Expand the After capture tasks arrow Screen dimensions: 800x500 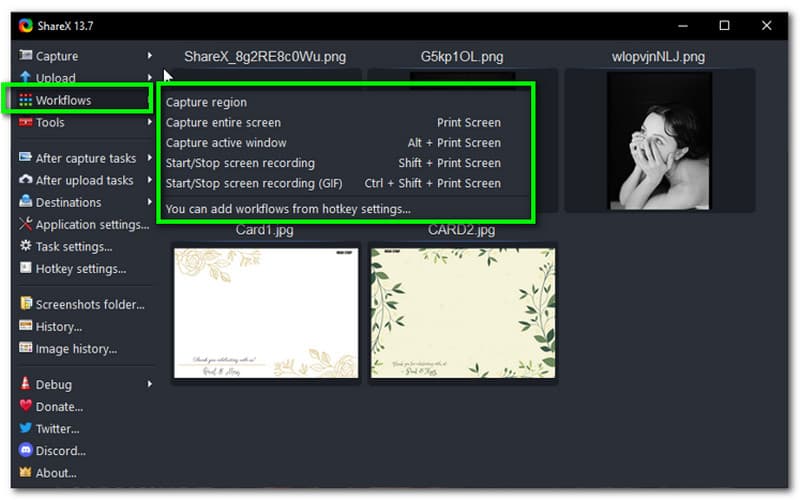(x=149, y=158)
